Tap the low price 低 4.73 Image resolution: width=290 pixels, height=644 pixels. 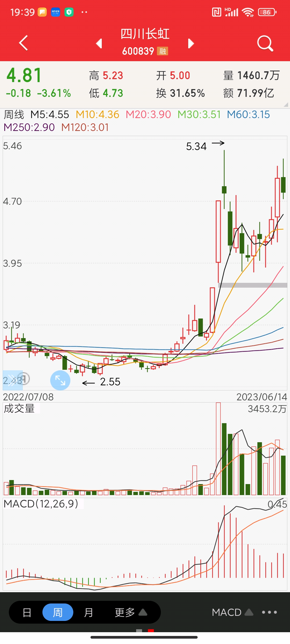[106, 93]
